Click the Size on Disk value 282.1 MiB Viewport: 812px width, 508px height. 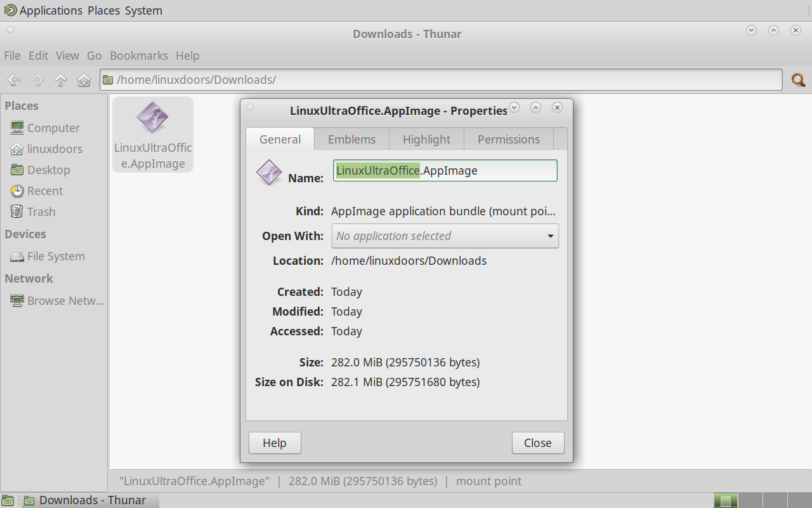(405, 382)
